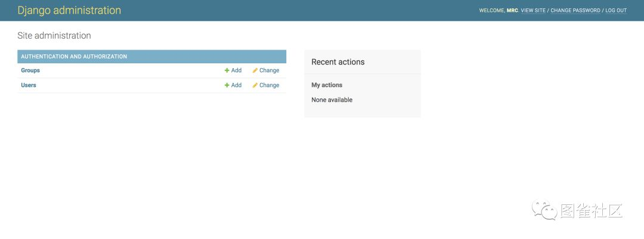Go to View Site in header
The width and height of the screenshot is (644, 239).
pyautogui.click(x=533, y=11)
